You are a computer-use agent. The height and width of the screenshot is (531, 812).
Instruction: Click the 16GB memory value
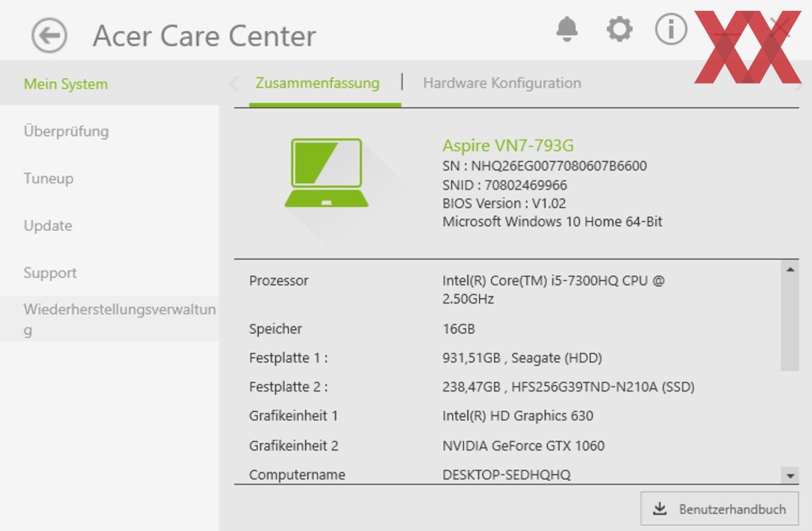(x=459, y=329)
